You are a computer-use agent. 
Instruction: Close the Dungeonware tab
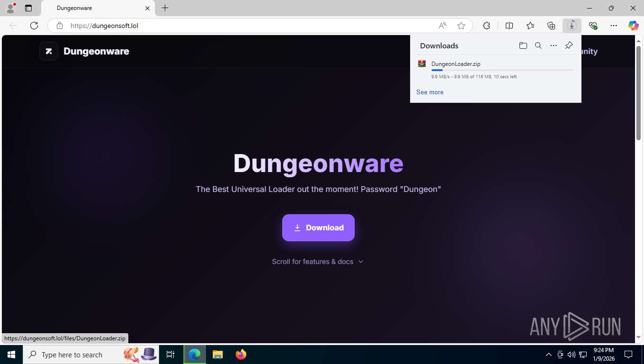pyautogui.click(x=147, y=8)
